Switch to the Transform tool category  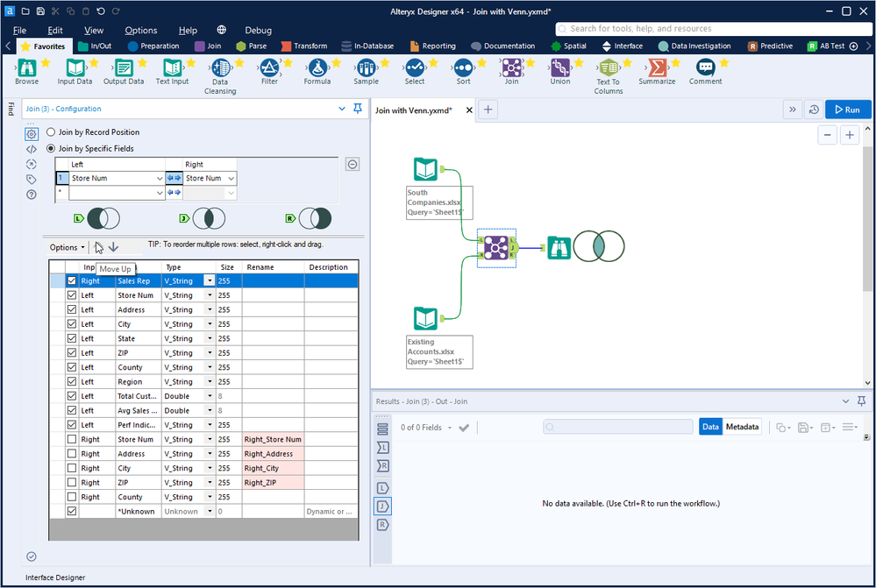click(304, 46)
